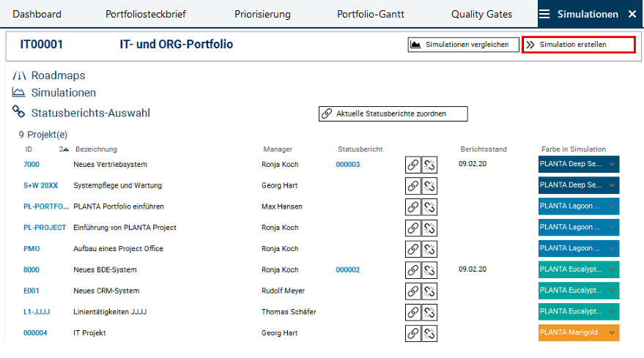The width and height of the screenshot is (644, 358).
Task: Open the Quality Gates tab
Action: pos(481,14)
